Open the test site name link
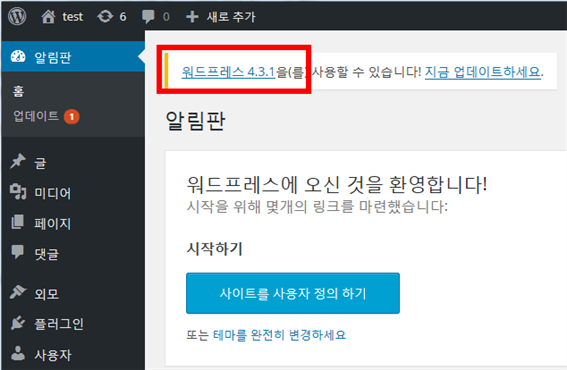 (73, 17)
